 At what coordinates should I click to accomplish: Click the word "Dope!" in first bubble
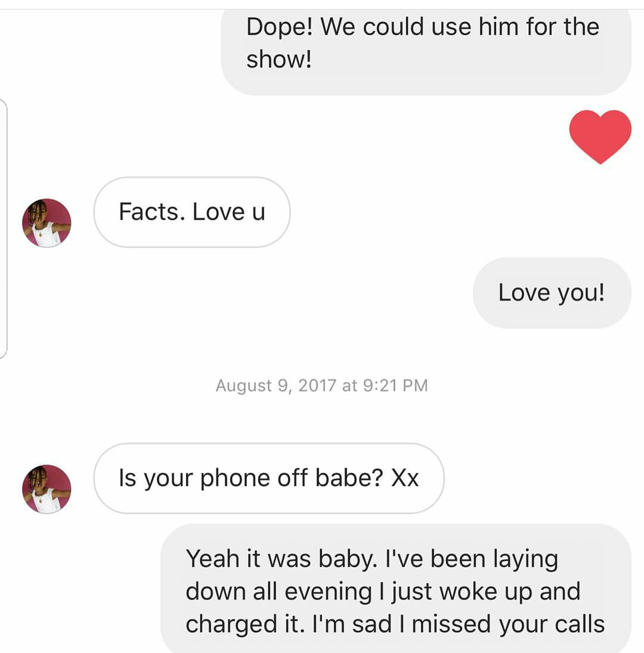pos(279,27)
